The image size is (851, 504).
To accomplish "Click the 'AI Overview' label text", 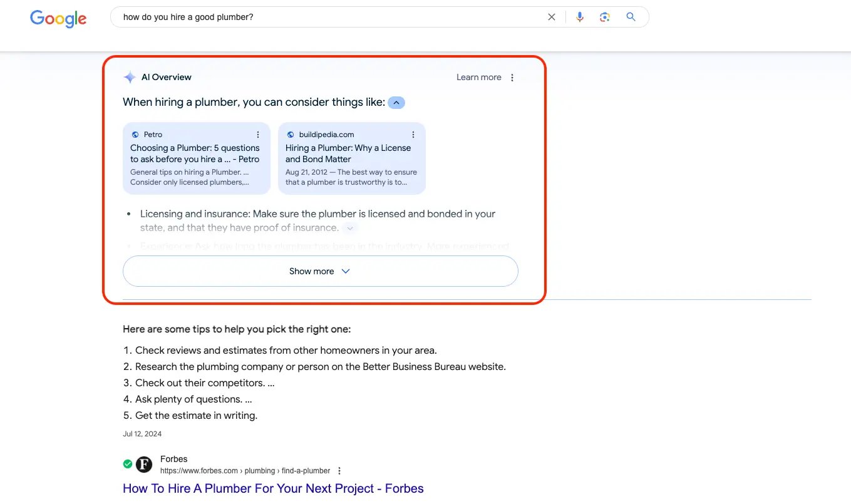I will coord(167,78).
